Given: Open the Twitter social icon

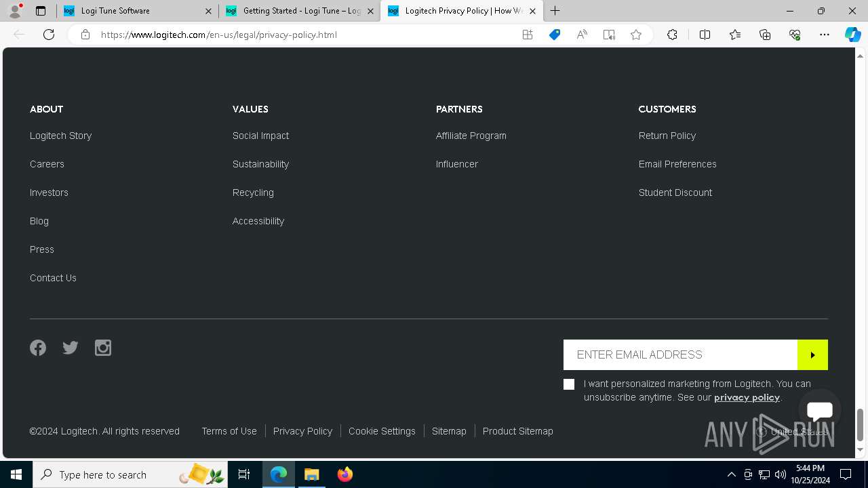Looking at the screenshot, I should point(71,348).
